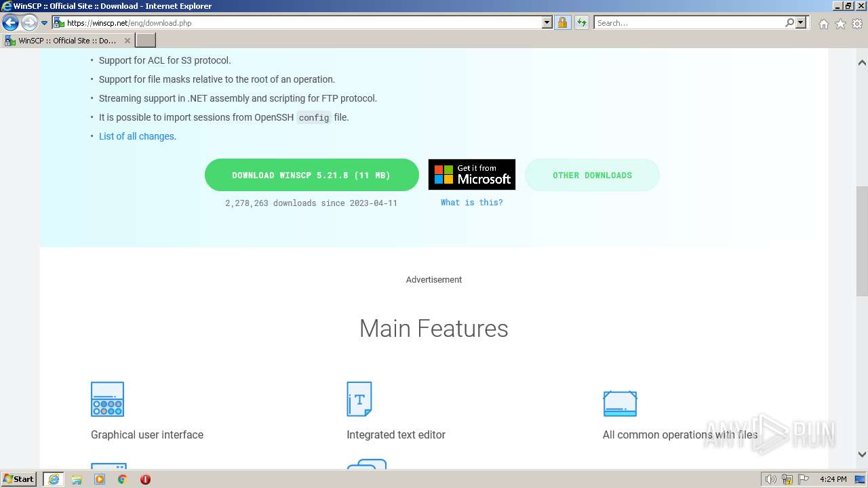Click Download WinSCP 5.21.8 button

pyautogui.click(x=312, y=175)
